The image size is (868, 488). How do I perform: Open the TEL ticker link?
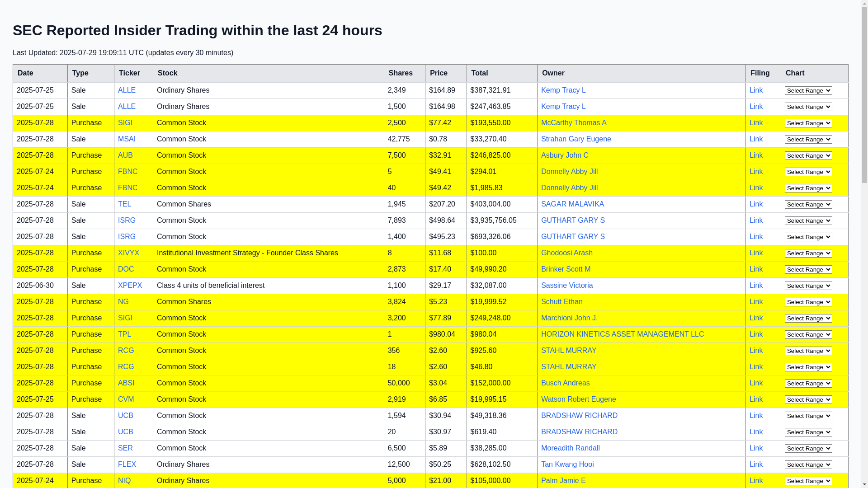tap(124, 204)
